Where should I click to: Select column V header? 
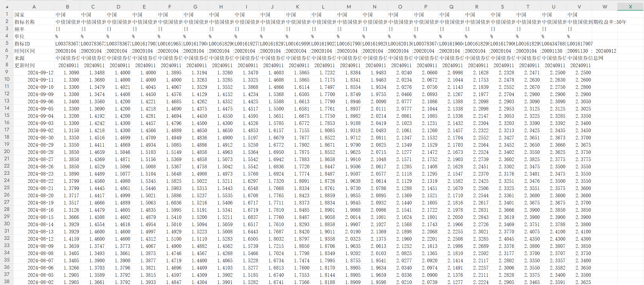579,7
